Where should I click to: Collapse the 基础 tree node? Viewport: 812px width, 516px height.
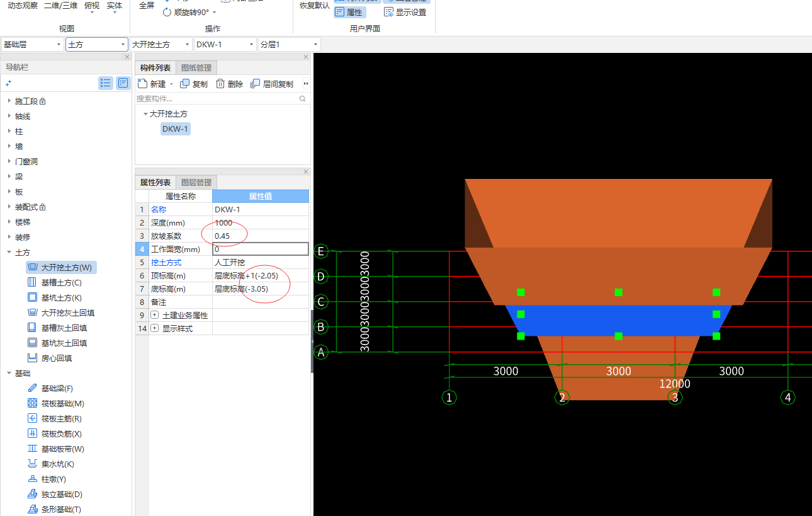(9, 374)
